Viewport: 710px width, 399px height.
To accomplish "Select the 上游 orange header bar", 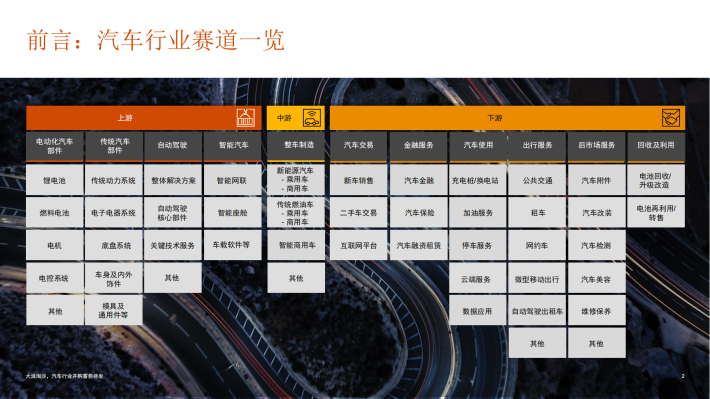I will pos(144,118).
